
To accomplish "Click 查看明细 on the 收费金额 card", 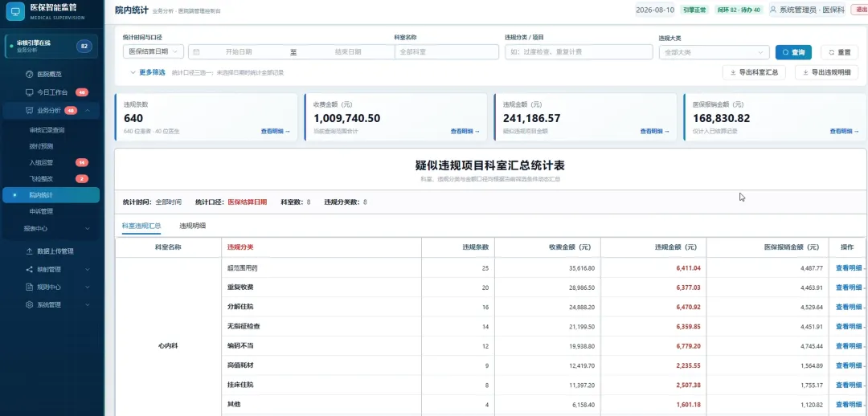I will [465, 132].
